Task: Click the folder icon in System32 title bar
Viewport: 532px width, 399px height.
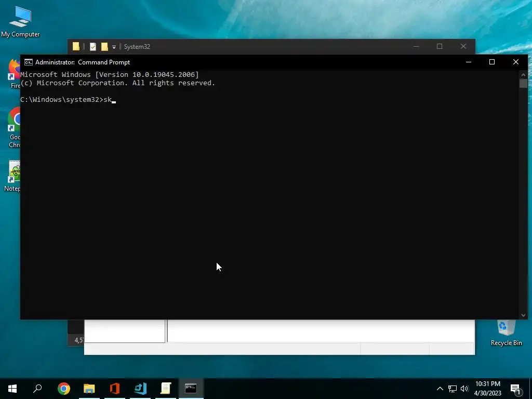Action: (76, 46)
